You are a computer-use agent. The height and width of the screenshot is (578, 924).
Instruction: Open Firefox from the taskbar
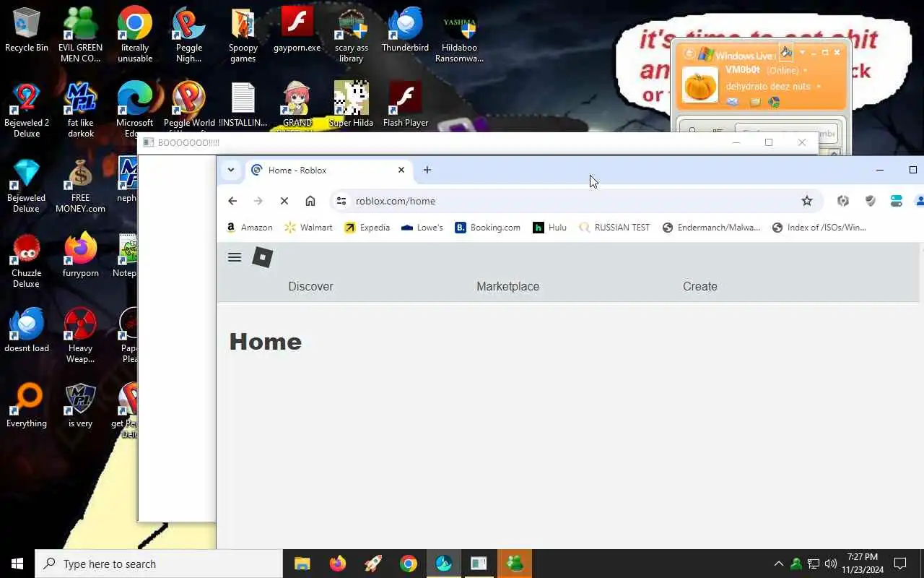(337, 564)
